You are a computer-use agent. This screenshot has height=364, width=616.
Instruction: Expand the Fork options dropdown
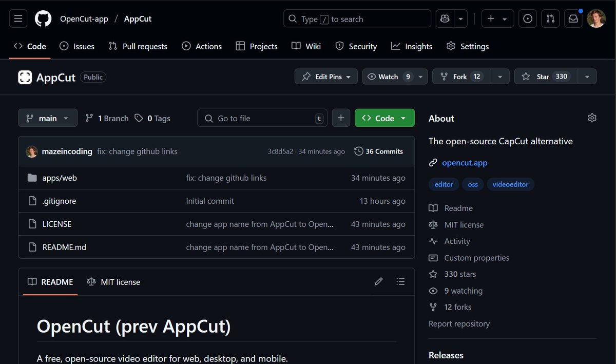[x=499, y=76]
